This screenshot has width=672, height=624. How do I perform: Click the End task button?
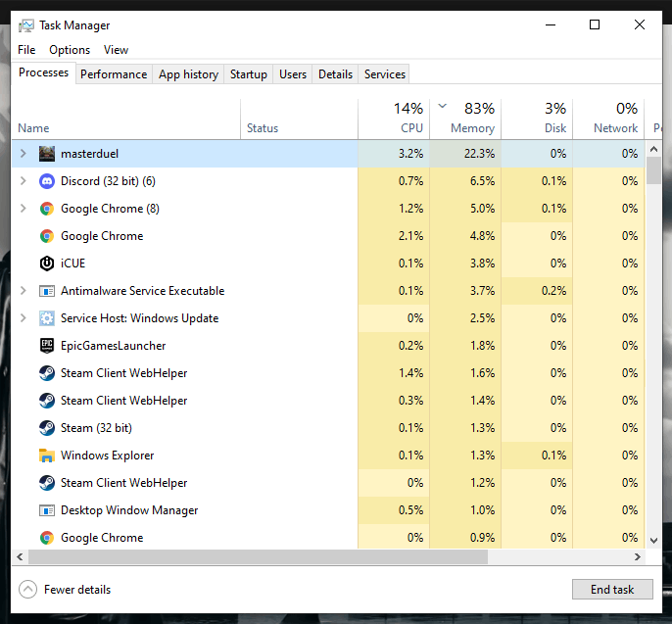click(612, 590)
